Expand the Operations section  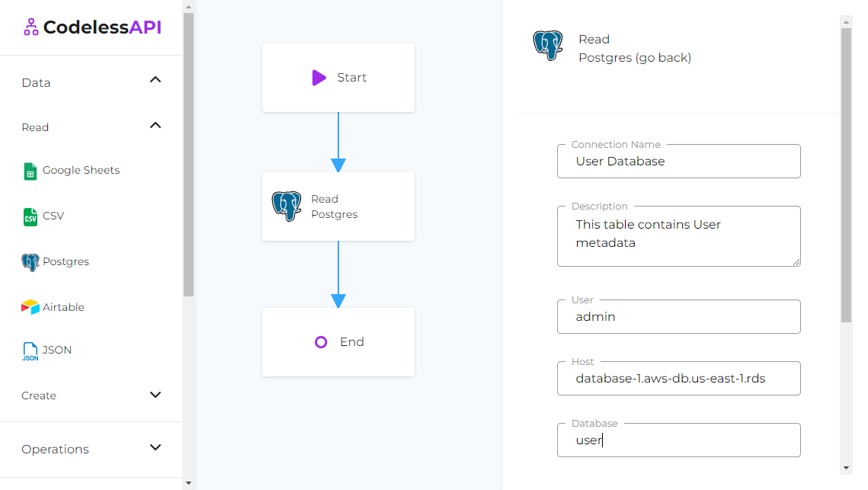pyautogui.click(x=155, y=449)
